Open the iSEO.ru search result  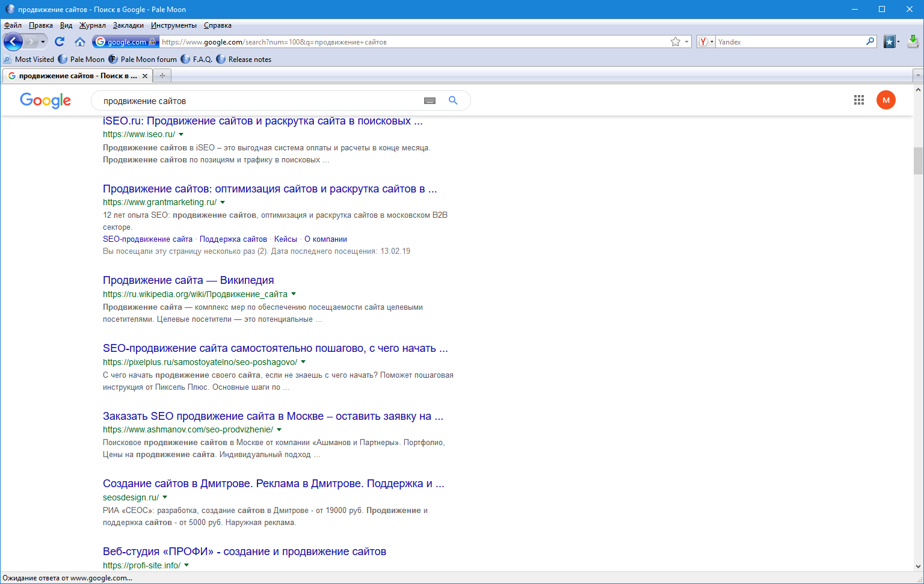263,121
